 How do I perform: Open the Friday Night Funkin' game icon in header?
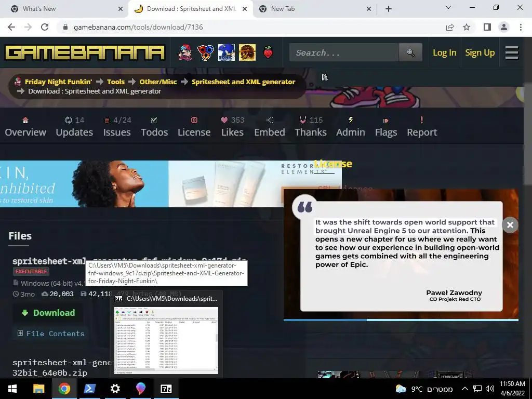pyautogui.click(x=185, y=52)
